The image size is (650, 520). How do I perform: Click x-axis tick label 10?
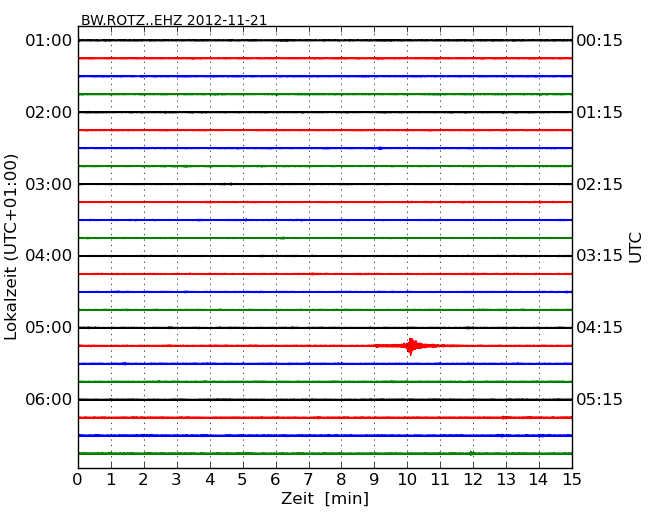[407, 480]
